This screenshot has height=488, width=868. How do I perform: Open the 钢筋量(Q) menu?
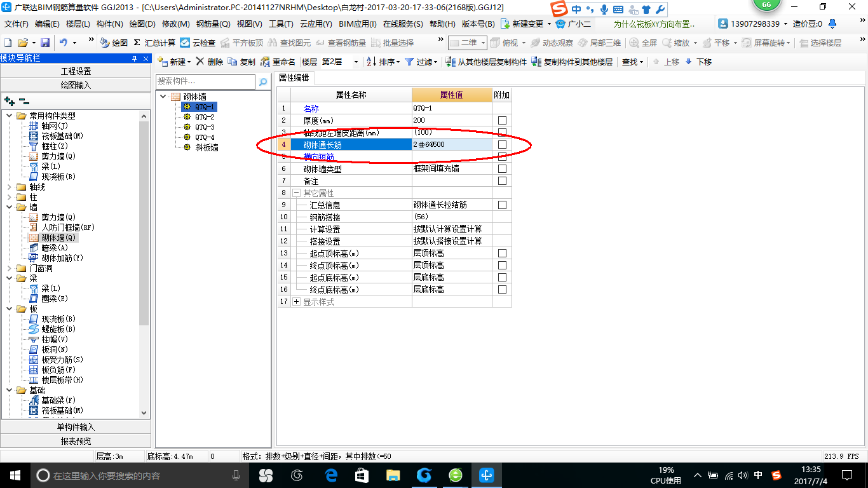pos(213,24)
